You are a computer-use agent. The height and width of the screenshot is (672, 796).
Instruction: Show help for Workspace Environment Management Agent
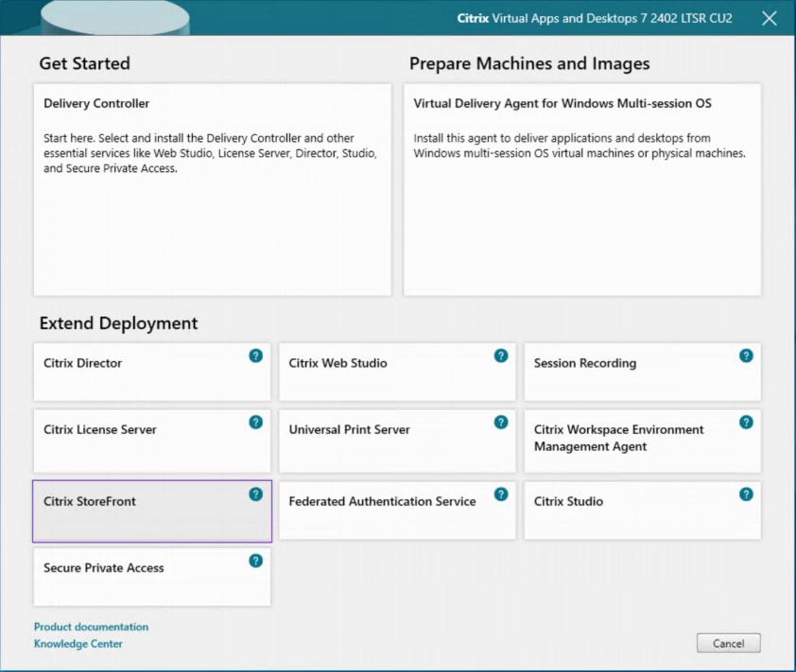[x=746, y=422]
